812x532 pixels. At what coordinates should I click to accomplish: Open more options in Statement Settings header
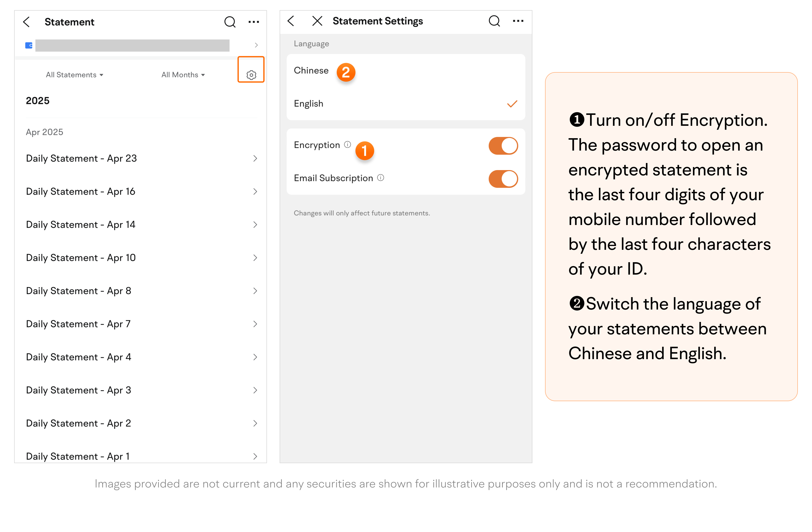518,21
